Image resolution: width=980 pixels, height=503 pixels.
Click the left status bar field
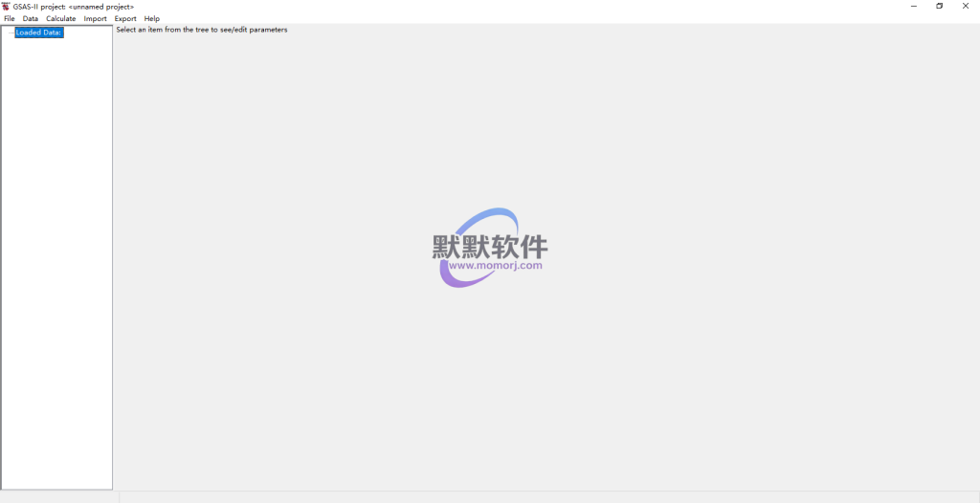(x=58, y=497)
